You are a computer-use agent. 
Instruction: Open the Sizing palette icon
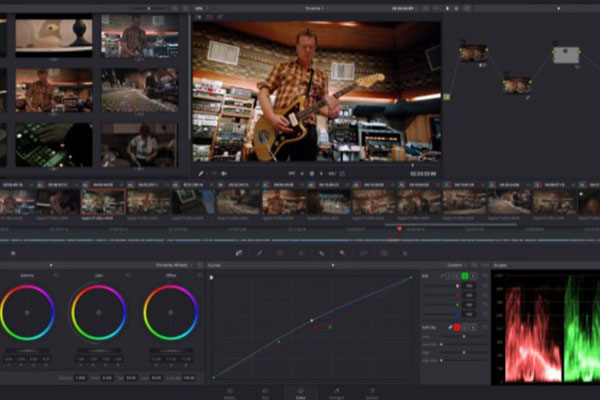coord(364,253)
